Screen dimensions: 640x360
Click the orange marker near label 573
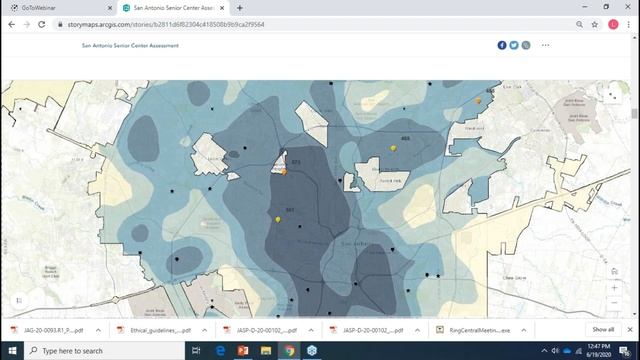pos(284,172)
